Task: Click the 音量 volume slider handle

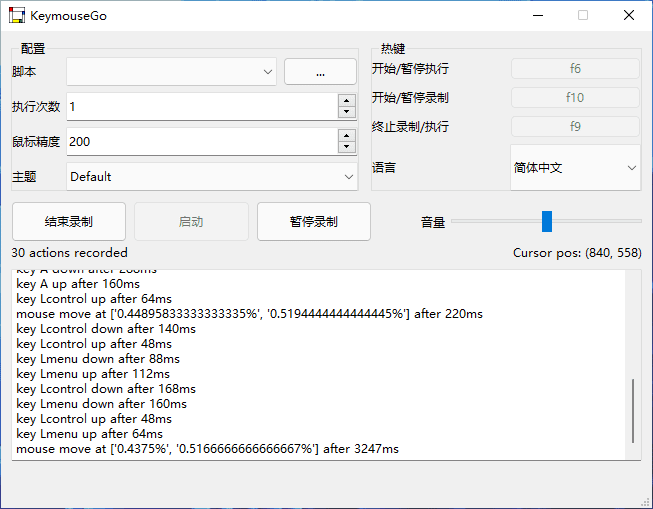Action: 547,221
